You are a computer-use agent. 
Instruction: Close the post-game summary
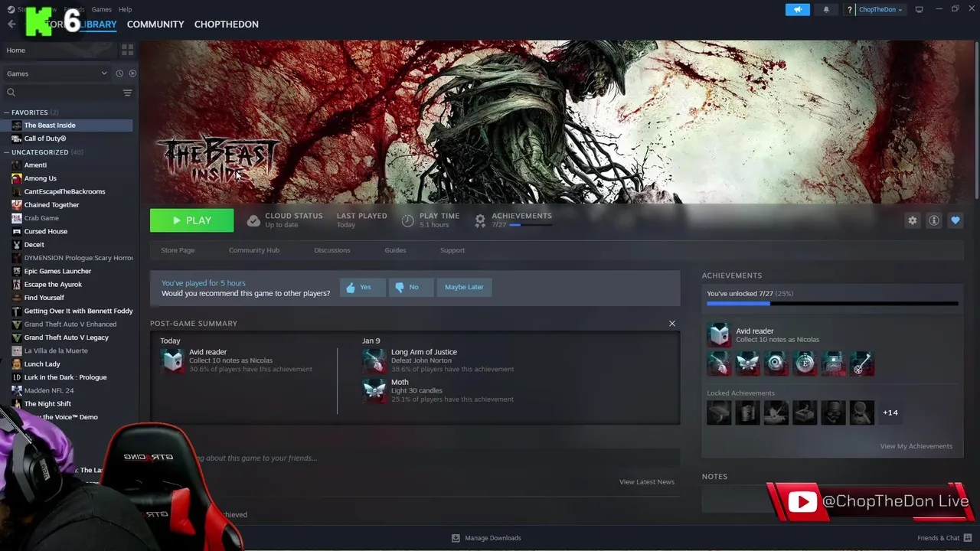tap(672, 324)
